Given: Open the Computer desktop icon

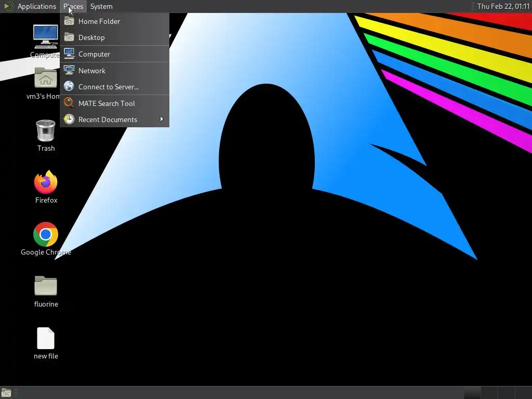Looking at the screenshot, I should pos(46,37).
